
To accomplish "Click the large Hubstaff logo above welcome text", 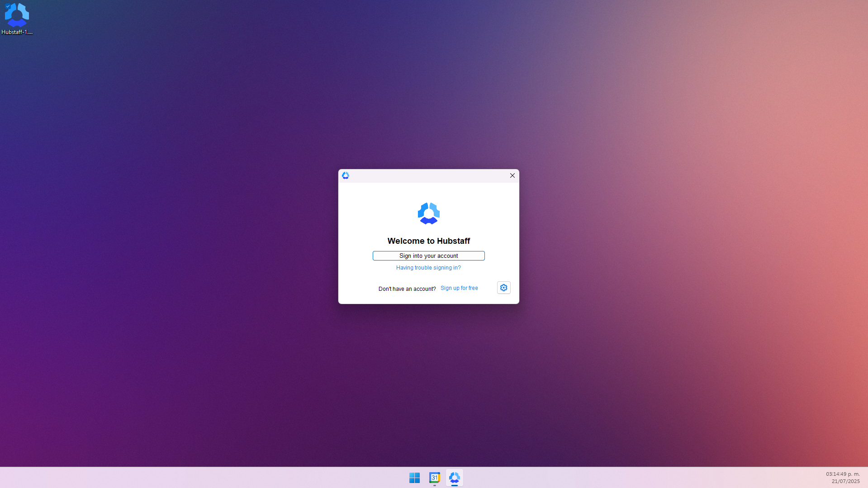I will [x=428, y=213].
